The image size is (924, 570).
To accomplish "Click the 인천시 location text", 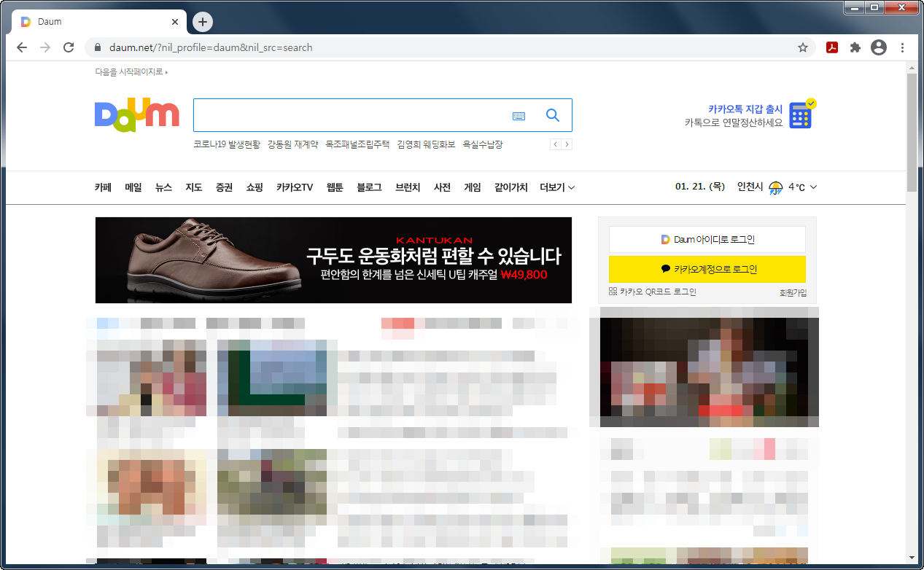I will point(750,187).
